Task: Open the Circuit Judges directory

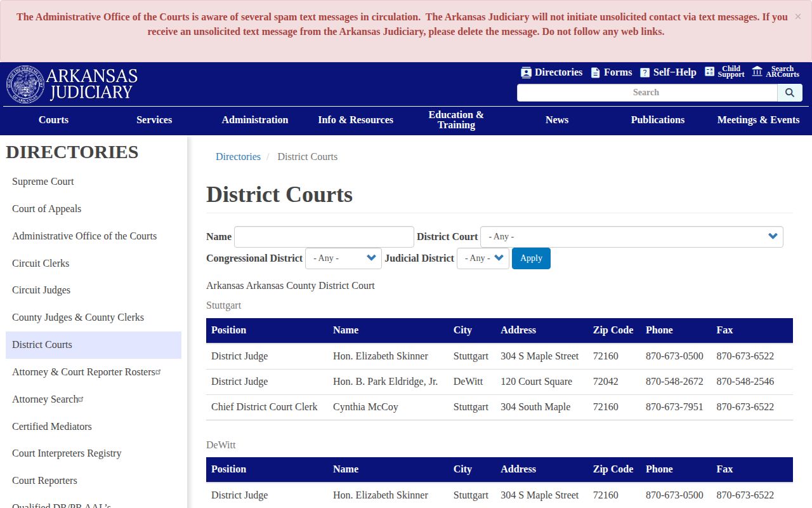Action: pos(41,290)
